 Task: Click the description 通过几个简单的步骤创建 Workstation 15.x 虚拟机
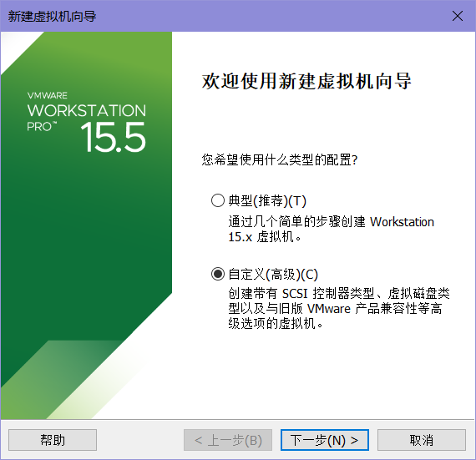click(x=331, y=230)
